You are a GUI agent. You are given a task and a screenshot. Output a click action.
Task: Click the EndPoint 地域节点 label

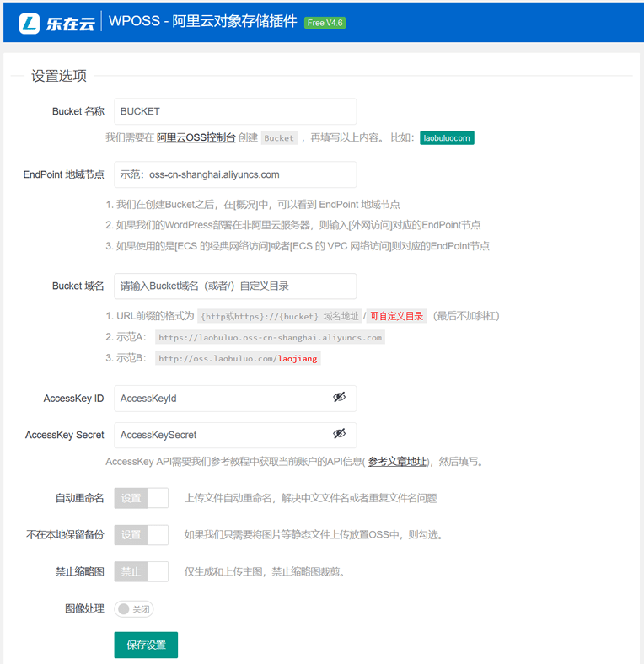63,174
